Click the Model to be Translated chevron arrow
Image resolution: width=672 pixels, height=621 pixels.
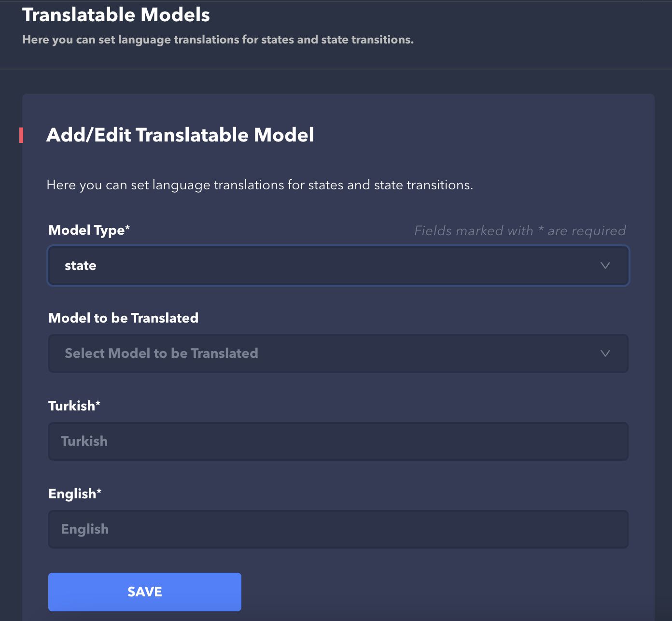pyautogui.click(x=605, y=353)
